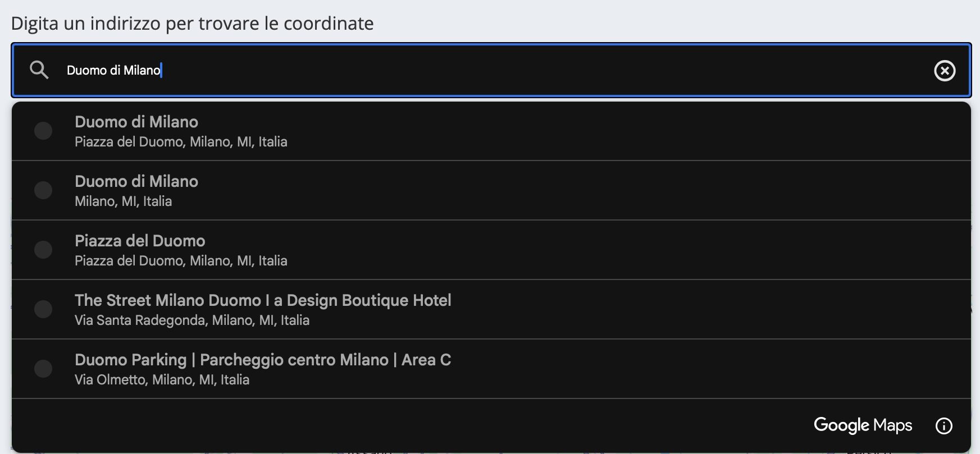Choose the "Milano, MI, Italia" suggestion subtitle
The image size is (980, 454).
tap(124, 201)
